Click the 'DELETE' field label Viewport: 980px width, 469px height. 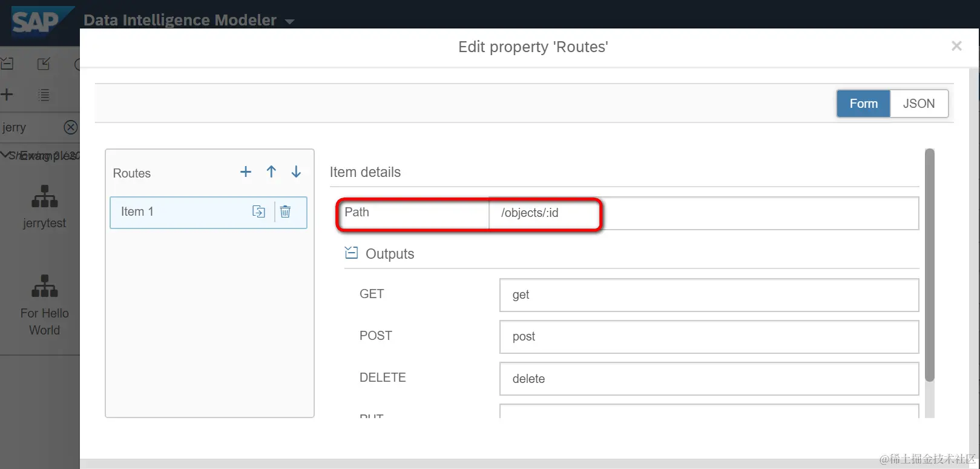click(383, 378)
